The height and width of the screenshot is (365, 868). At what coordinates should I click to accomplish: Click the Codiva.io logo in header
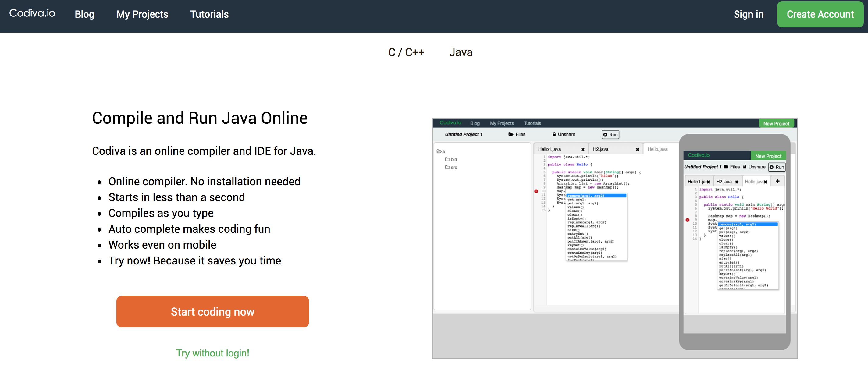pyautogui.click(x=32, y=13)
